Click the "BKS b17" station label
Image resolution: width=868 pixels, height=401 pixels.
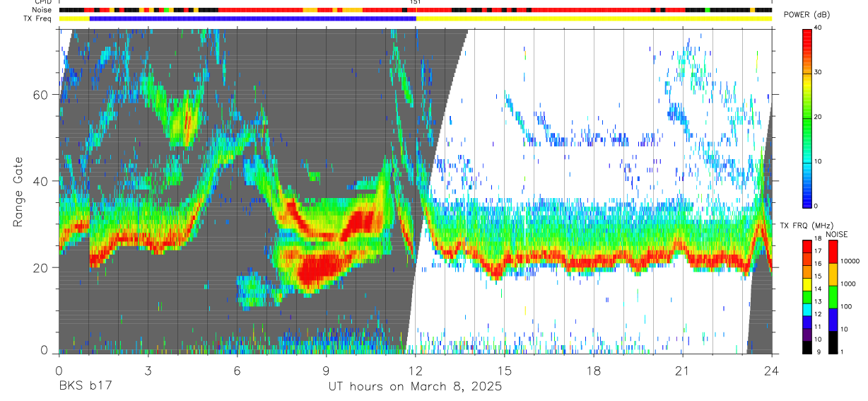pyautogui.click(x=85, y=387)
